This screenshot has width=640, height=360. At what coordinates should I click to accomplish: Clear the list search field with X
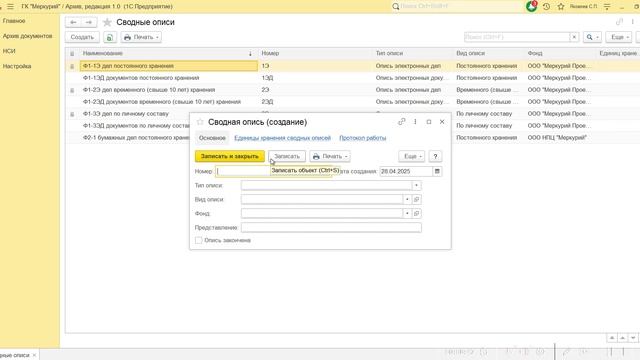click(574, 37)
